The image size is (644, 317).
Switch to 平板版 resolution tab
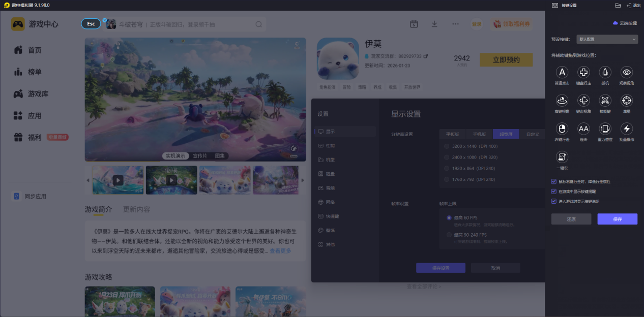[x=453, y=134]
